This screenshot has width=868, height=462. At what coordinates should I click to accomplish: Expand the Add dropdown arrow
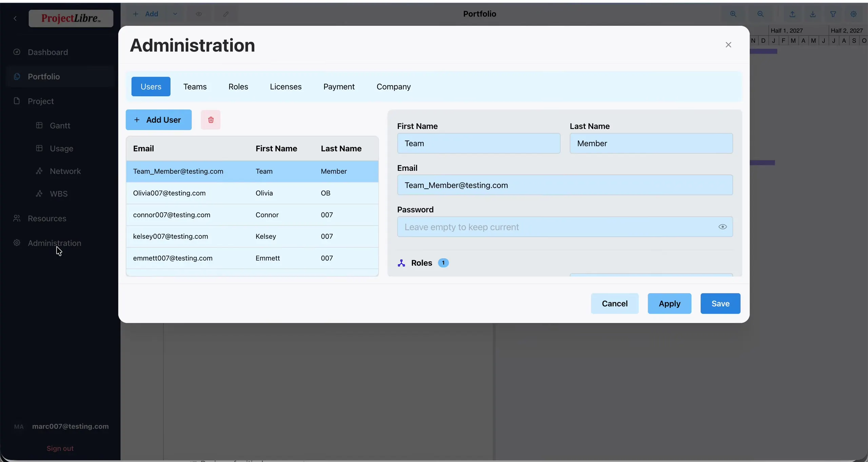point(175,14)
